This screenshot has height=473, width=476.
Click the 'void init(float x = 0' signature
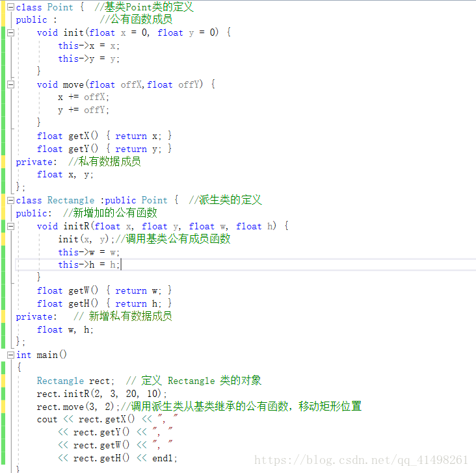pos(134,32)
